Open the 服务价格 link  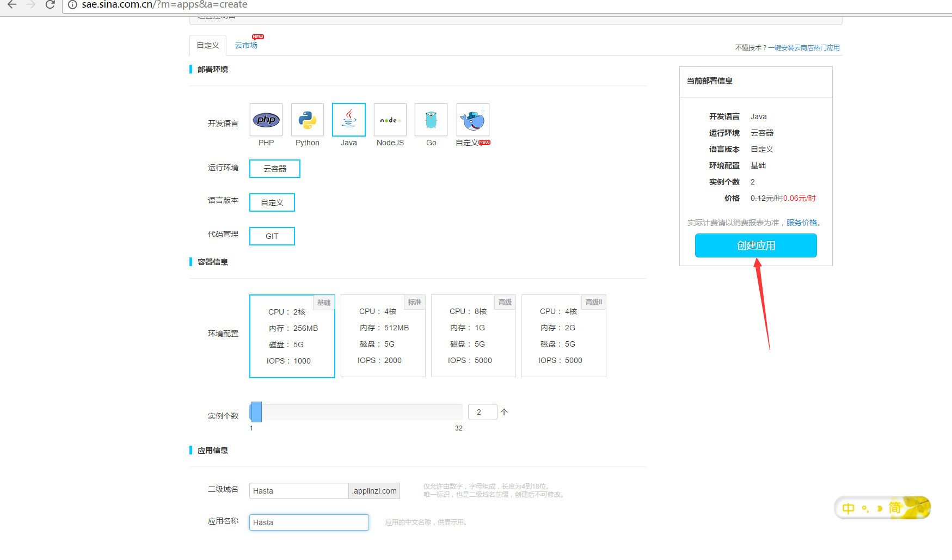coord(802,223)
